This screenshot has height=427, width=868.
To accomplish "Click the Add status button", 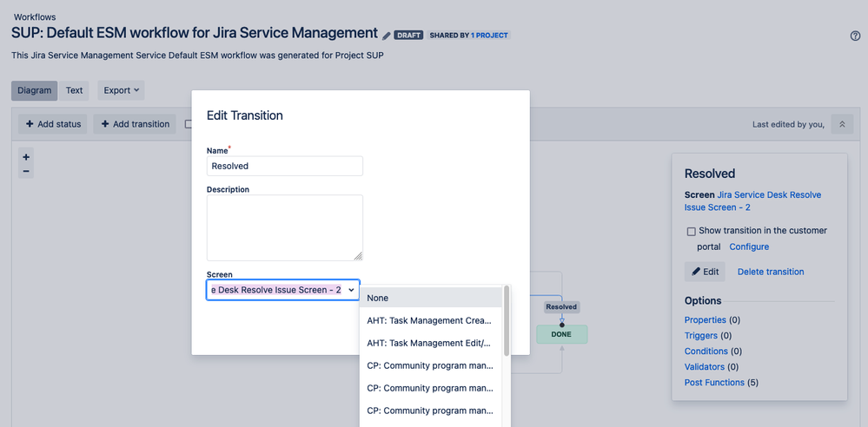I will click(x=53, y=124).
